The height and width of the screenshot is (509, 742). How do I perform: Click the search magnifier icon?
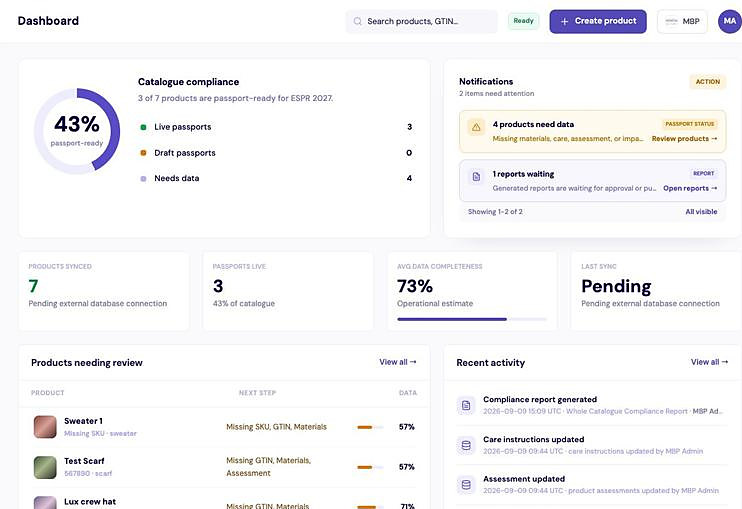[x=358, y=21]
